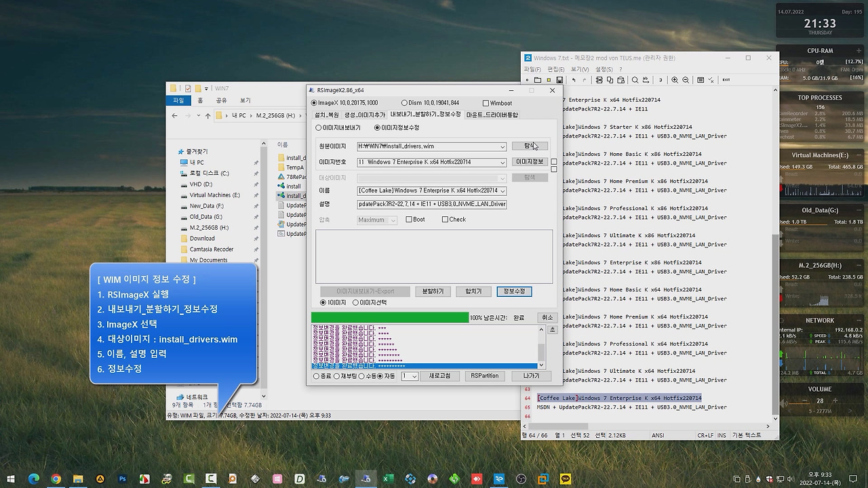Choose 이미지내보내기 radio option
868x488 pixels.
(x=338, y=127)
